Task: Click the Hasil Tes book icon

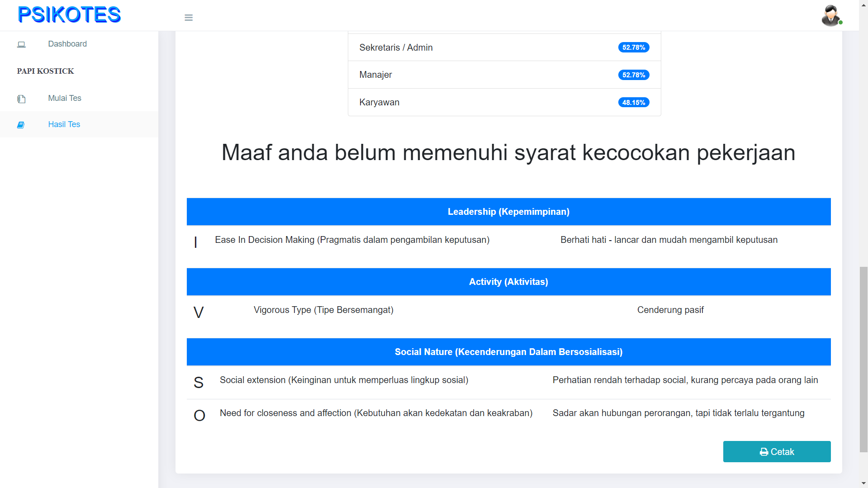Action: (21, 125)
